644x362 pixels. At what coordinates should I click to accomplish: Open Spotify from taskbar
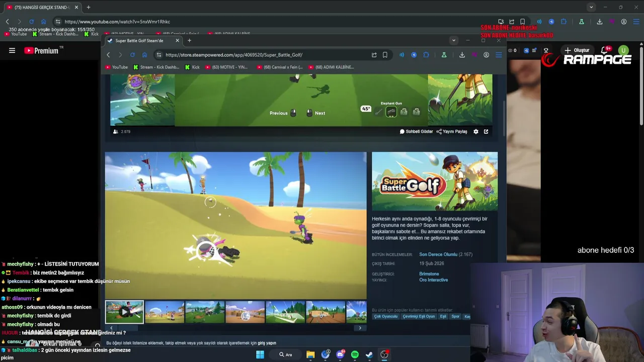pyautogui.click(x=355, y=354)
